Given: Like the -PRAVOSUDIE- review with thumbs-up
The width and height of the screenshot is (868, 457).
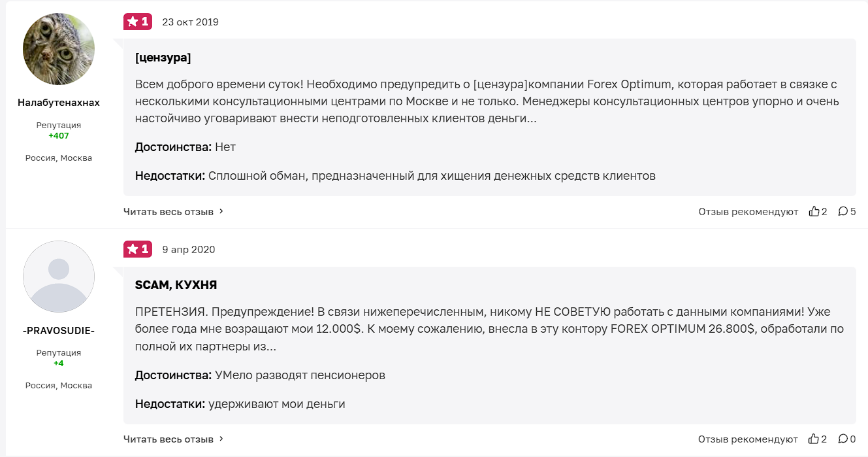Looking at the screenshot, I should [x=814, y=439].
